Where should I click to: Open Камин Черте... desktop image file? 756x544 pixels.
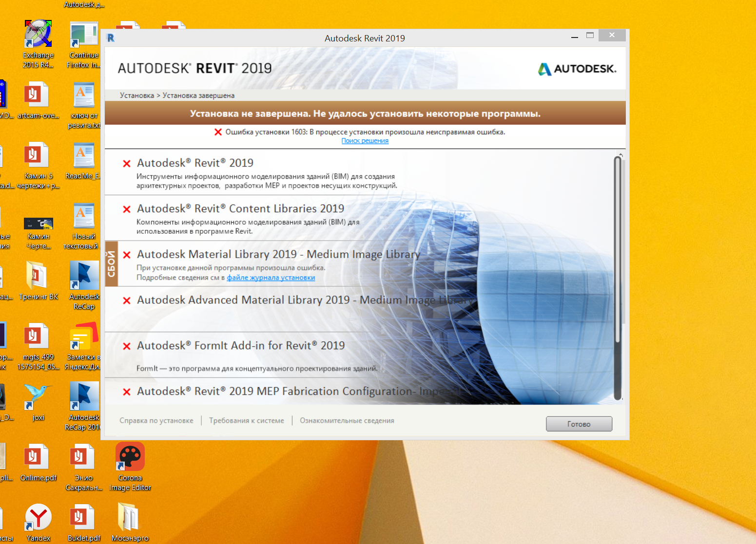click(x=38, y=233)
